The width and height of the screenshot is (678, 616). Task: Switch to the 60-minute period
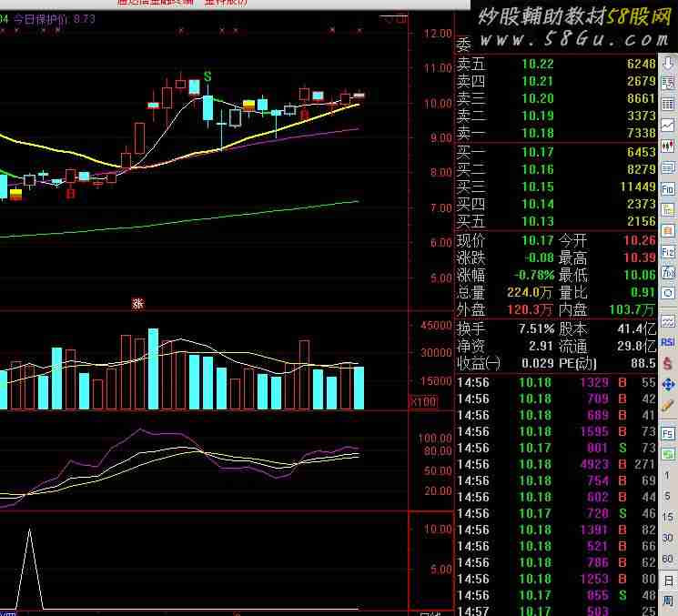668,559
